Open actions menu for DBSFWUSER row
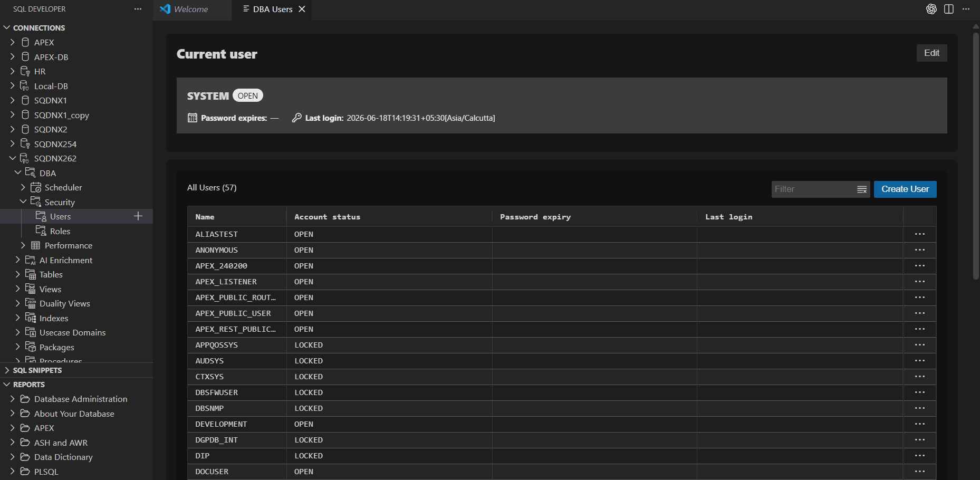The image size is (980, 480). pos(920,392)
